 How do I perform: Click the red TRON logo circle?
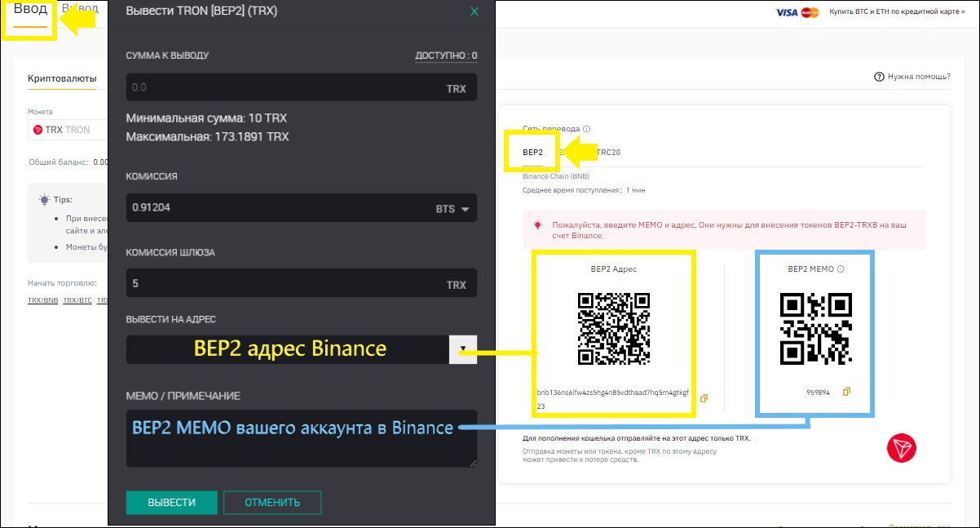[x=902, y=448]
